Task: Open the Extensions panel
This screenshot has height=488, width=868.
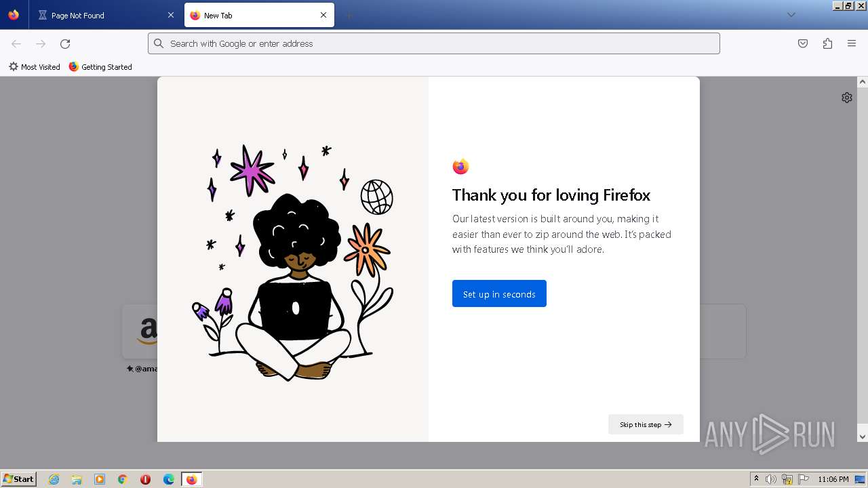Action: 827,43
